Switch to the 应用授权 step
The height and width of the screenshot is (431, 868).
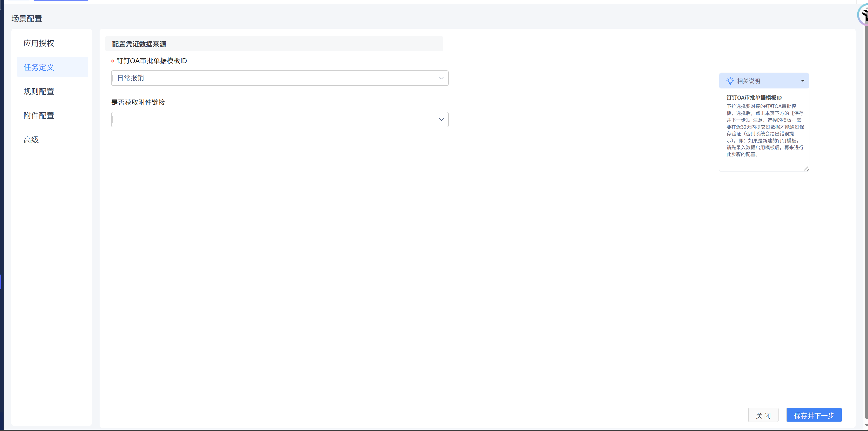pyautogui.click(x=39, y=43)
